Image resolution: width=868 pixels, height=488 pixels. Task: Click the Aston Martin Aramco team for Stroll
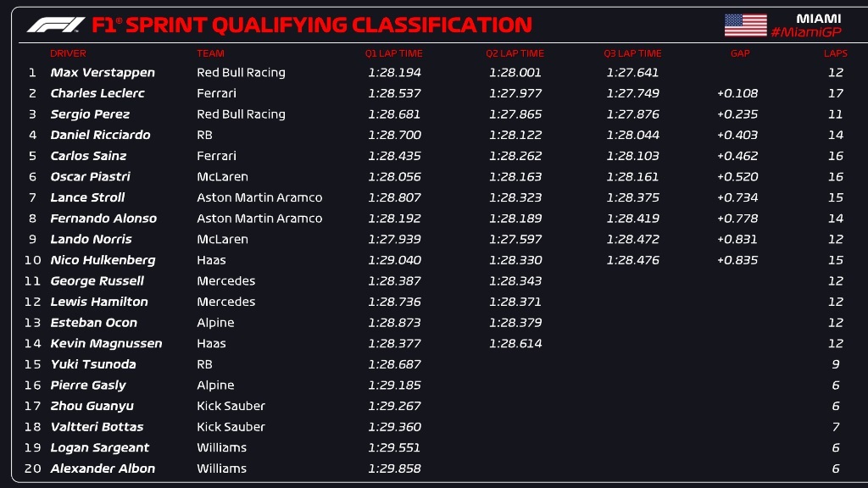point(259,197)
